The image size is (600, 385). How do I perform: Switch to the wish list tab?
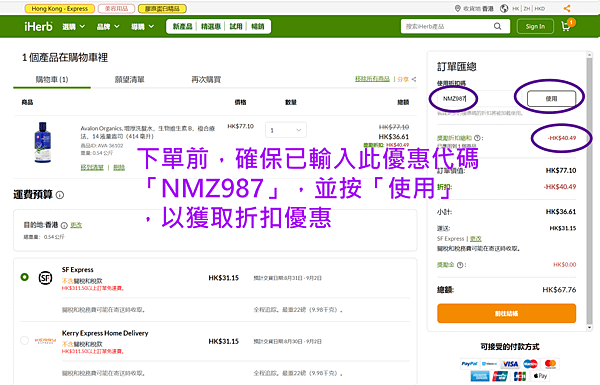pos(130,80)
